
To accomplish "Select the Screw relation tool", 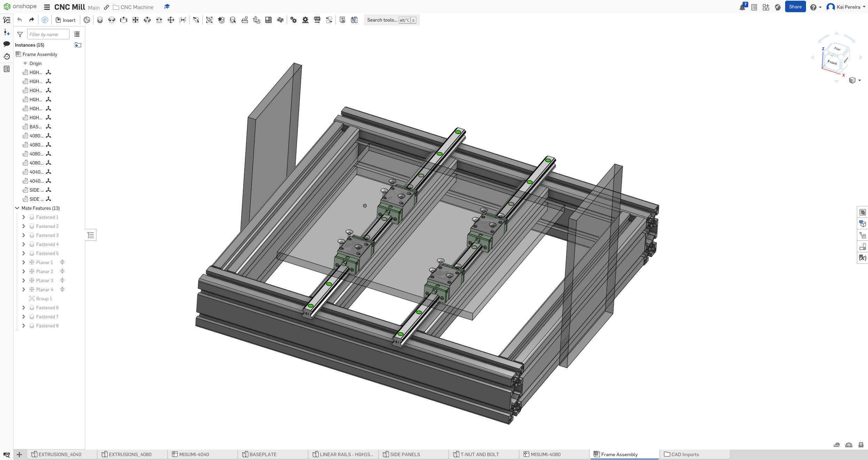I will tap(317, 20).
